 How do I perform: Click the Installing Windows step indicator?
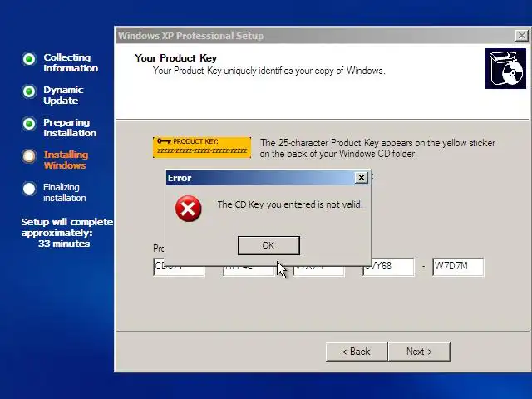(29, 156)
